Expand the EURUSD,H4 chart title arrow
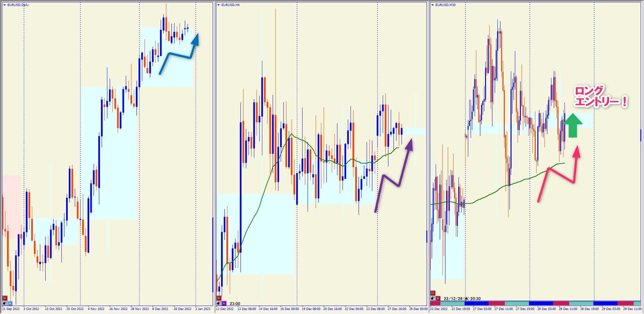The height and width of the screenshot is (314, 644). [219, 5]
